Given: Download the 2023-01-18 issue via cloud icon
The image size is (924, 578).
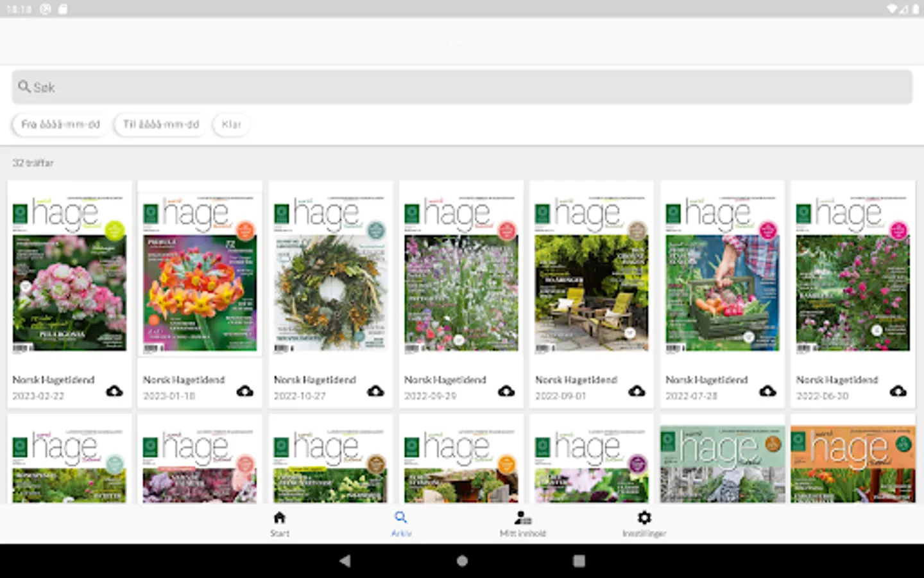Looking at the screenshot, I should (x=245, y=390).
